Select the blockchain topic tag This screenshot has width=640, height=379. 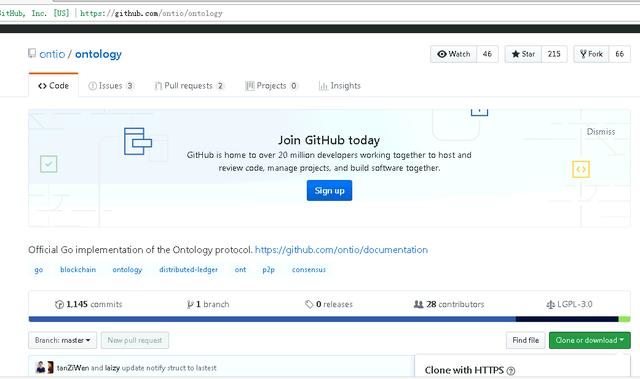[78, 270]
